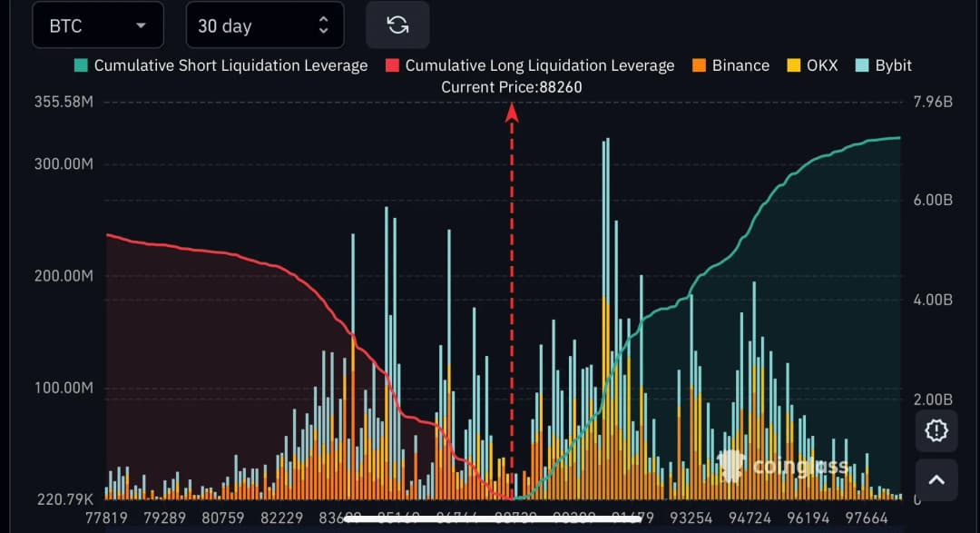Click the Coinglass watermark logo

(783, 466)
